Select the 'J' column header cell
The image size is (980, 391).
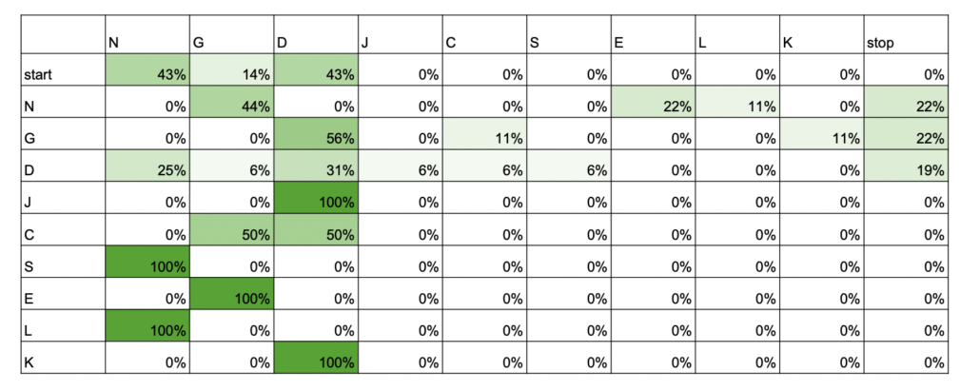(x=400, y=42)
